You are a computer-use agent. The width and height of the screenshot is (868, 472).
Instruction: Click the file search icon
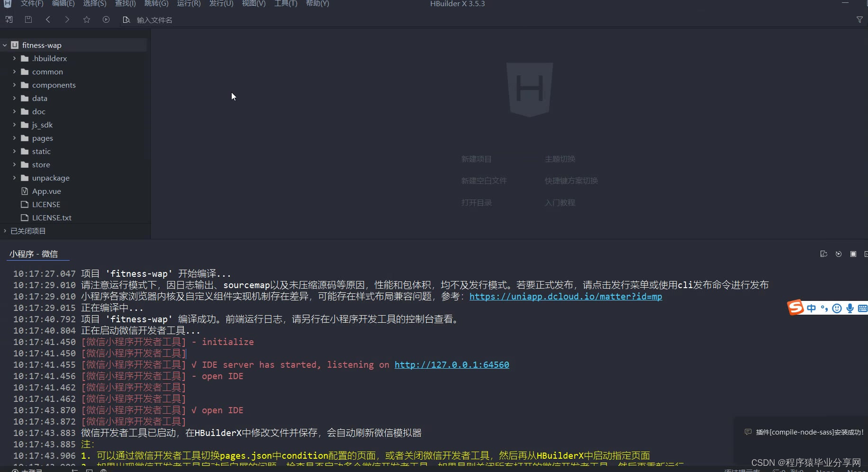coord(127,20)
